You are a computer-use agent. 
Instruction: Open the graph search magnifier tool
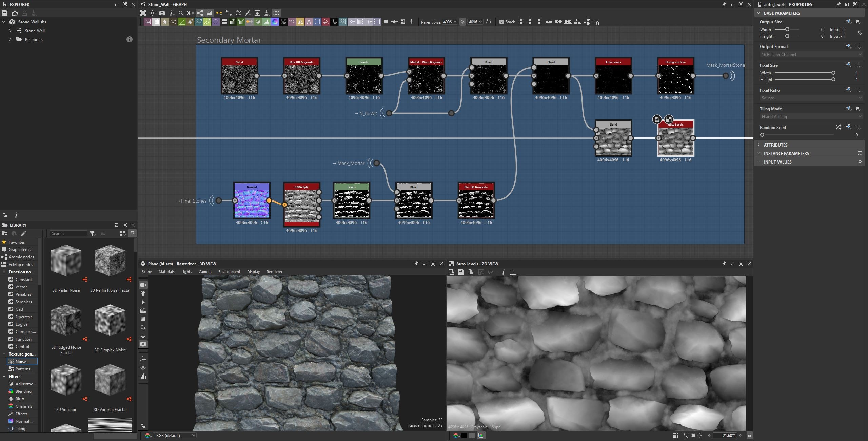pos(181,13)
